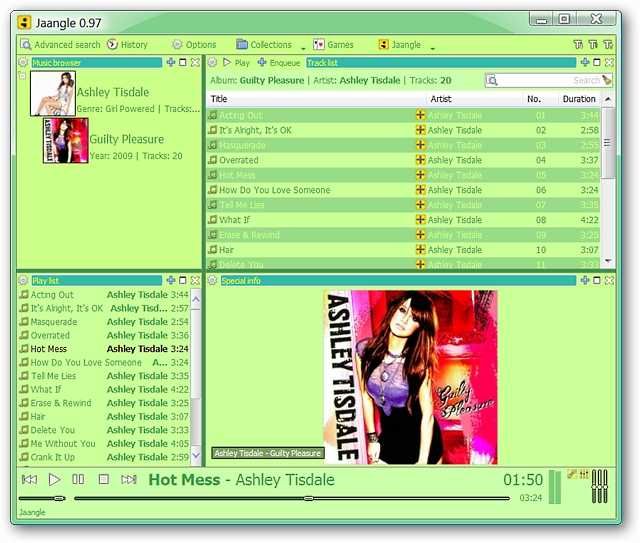
Task: Click the music note icon beside What If
Action: coord(213,220)
